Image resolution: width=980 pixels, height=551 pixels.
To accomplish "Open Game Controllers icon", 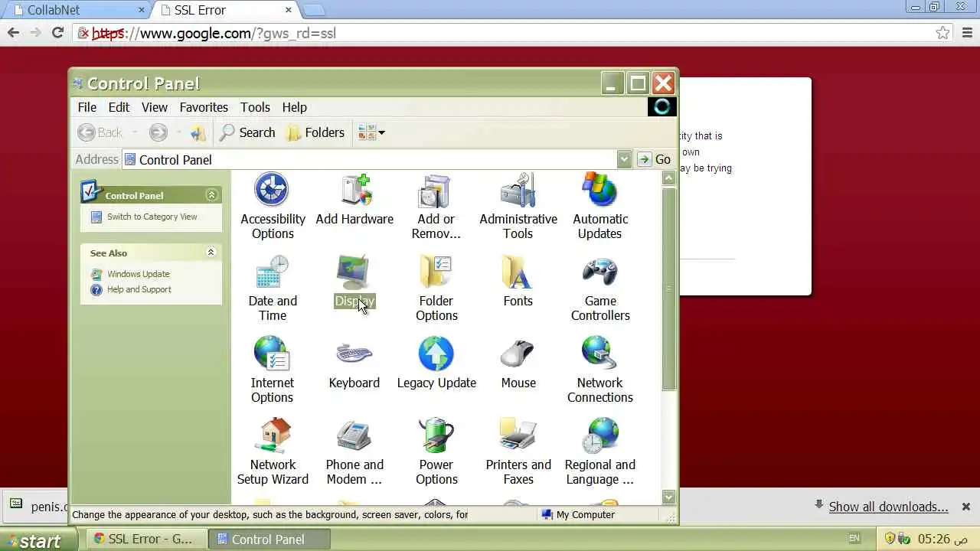I will pyautogui.click(x=600, y=288).
